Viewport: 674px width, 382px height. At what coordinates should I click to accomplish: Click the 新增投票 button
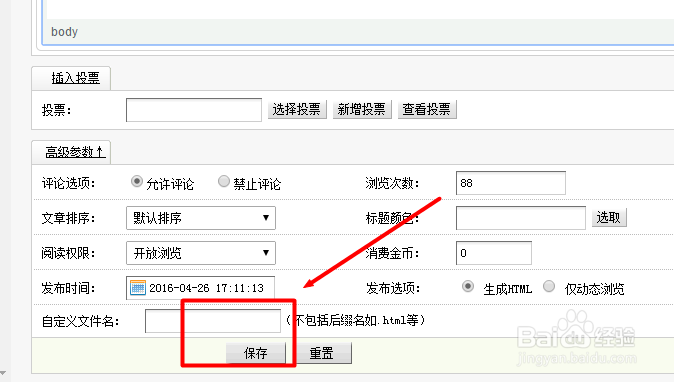[362, 110]
